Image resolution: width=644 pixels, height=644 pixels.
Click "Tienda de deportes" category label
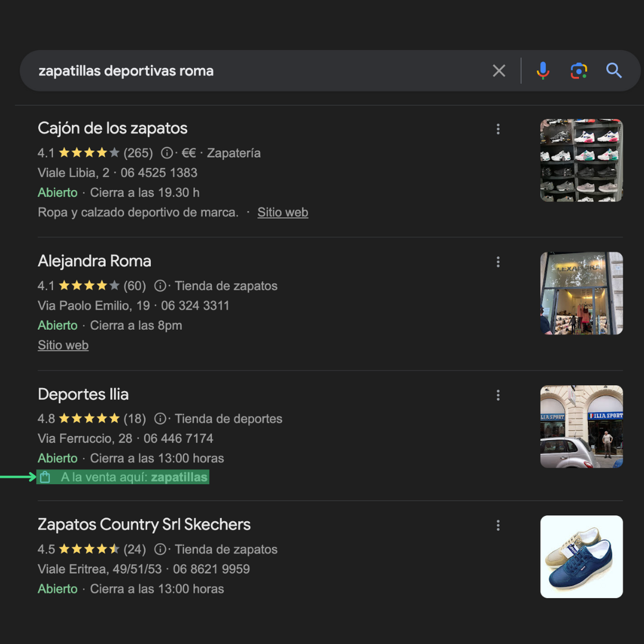(x=228, y=419)
